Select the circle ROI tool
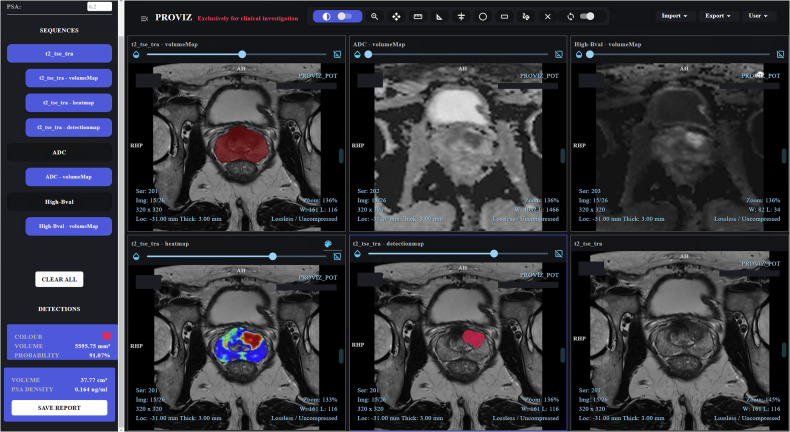The height and width of the screenshot is (432, 790). click(x=483, y=17)
